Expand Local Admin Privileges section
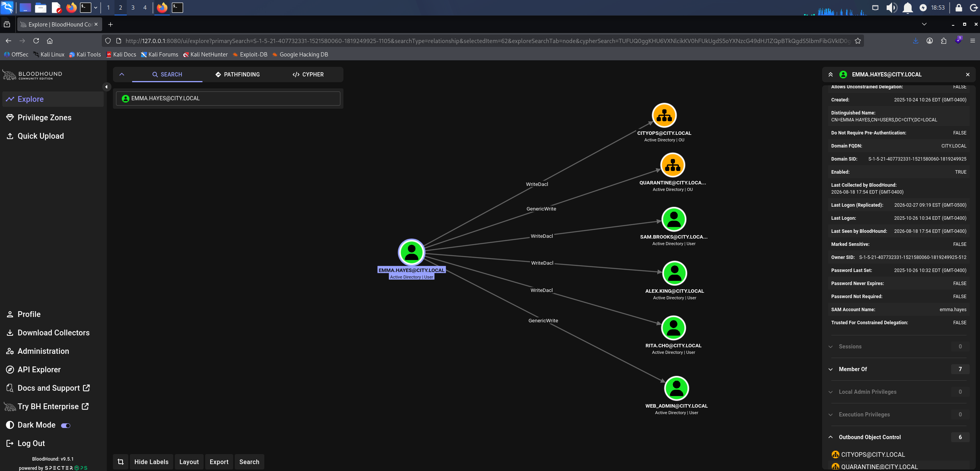The width and height of the screenshot is (980, 471). click(x=899, y=392)
